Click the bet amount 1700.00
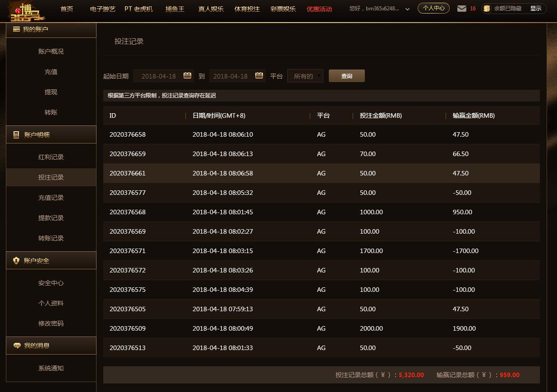The image size is (557, 392). click(x=371, y=251)
